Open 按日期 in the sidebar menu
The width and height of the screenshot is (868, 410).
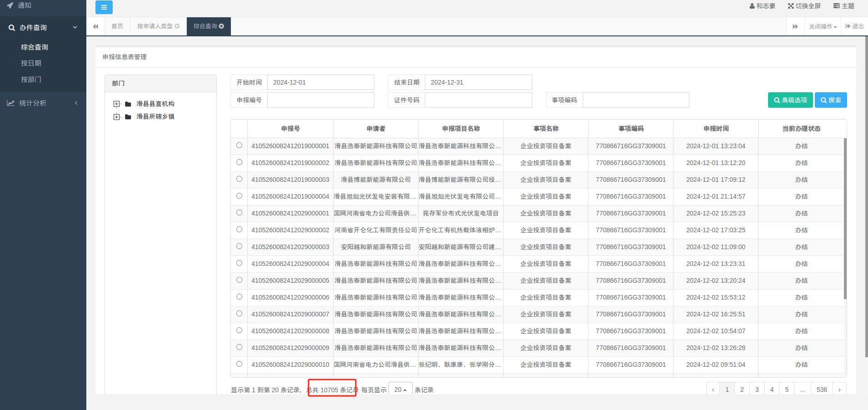tap(31, 63)
